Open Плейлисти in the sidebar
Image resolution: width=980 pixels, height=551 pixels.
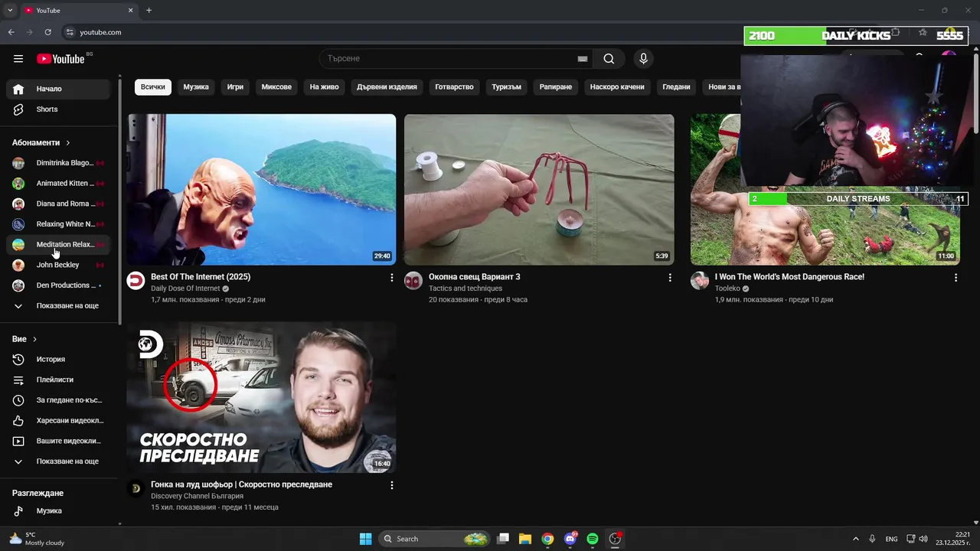coord(58,380)
